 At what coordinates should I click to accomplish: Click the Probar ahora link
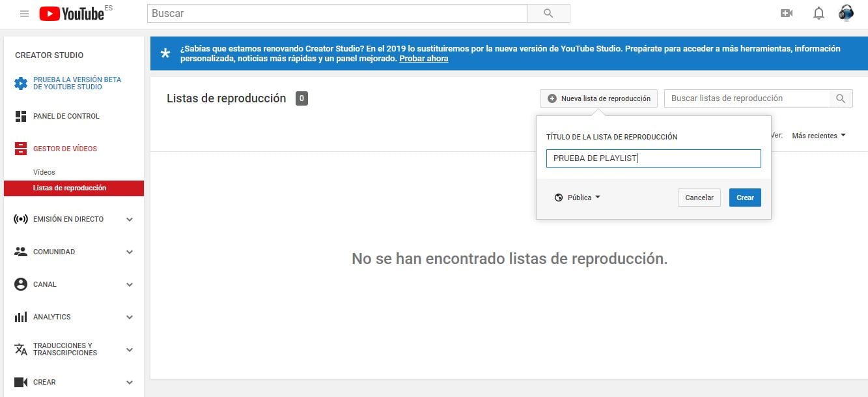423,59
